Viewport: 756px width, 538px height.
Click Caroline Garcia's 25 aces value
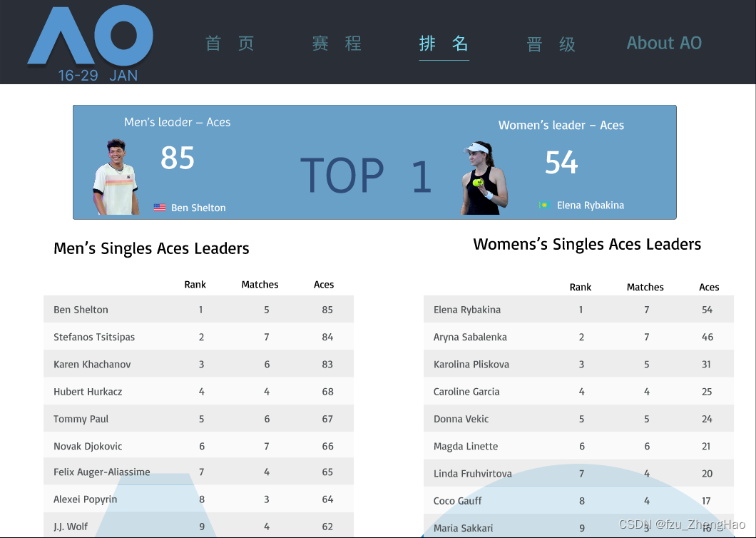[x=707, y=391]
